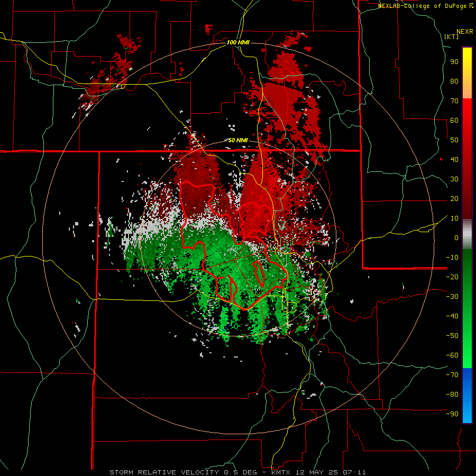Image resolution: width=476 pixels, height=476 pixels.
Task: Pick the light blue bottom segment of color bar
Action: pos(467,411)
